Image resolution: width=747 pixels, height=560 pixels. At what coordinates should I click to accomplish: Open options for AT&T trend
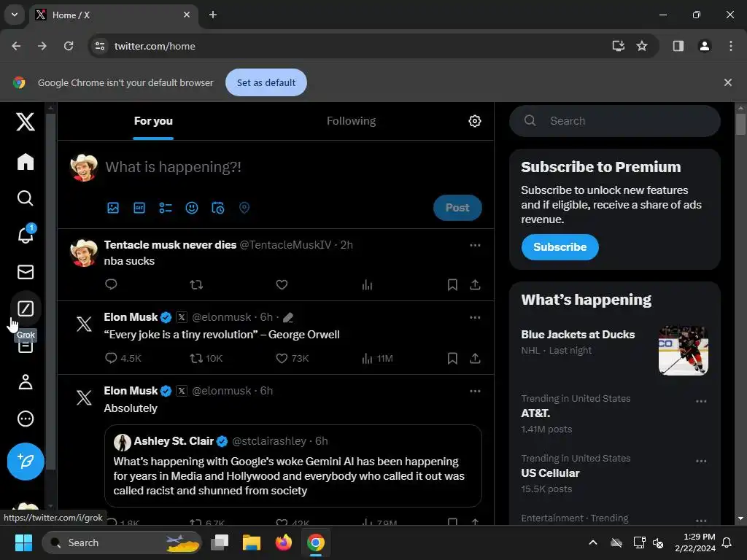701,402
